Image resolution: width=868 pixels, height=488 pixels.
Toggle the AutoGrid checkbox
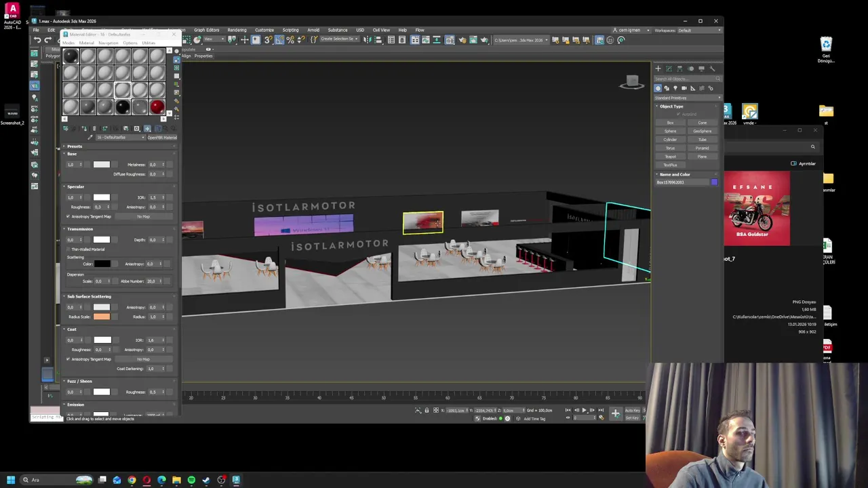pyautogui.click(x=677, y=114)
